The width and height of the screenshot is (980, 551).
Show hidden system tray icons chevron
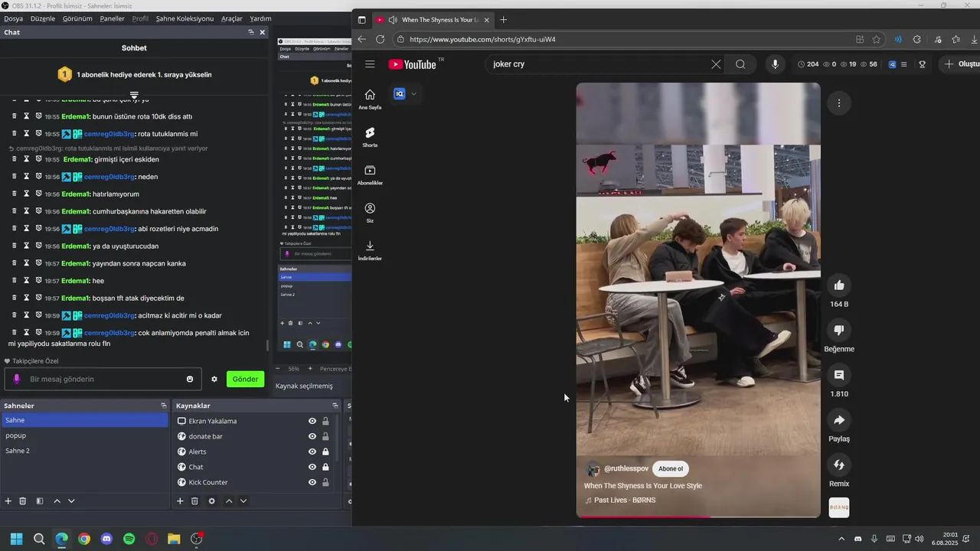(x=841, y=539)
